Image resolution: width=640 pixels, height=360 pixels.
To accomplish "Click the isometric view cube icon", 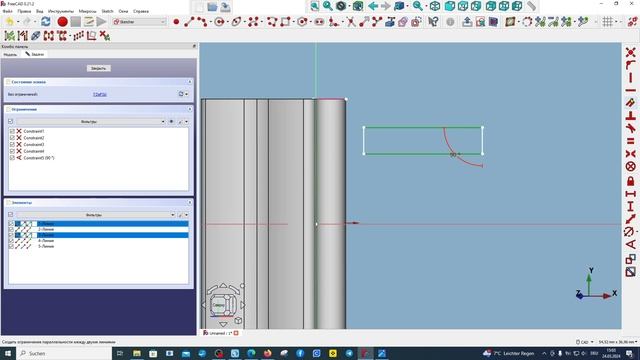I will pyautogui.click(x=435, y=6).
